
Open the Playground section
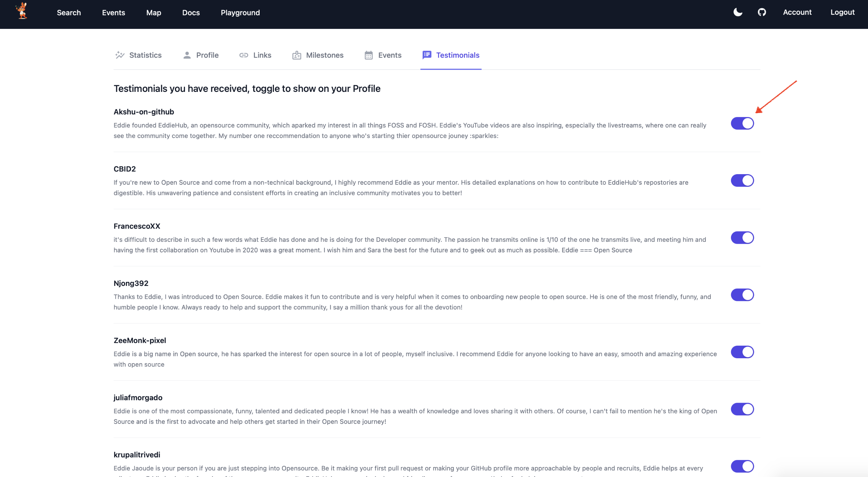tap(240, 13)
